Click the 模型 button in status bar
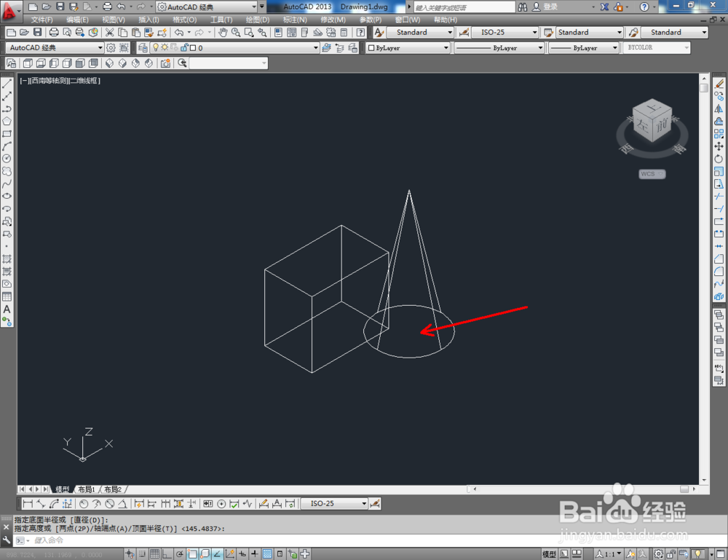 (x=549, y=554)
